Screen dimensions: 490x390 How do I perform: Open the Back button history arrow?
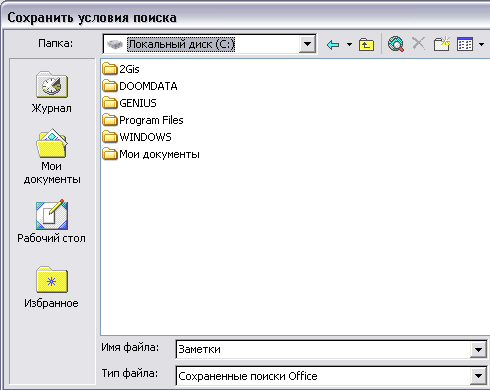[x=349, y=44]
